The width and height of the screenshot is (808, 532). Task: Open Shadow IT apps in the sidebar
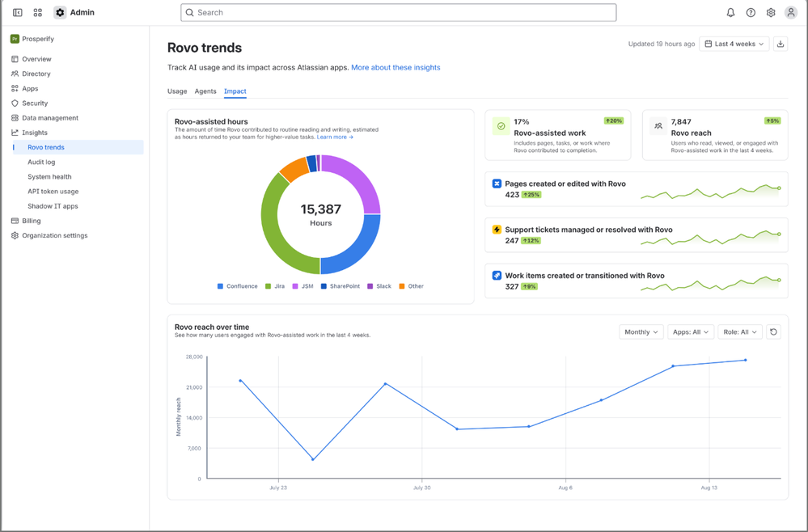click(53, 206)
